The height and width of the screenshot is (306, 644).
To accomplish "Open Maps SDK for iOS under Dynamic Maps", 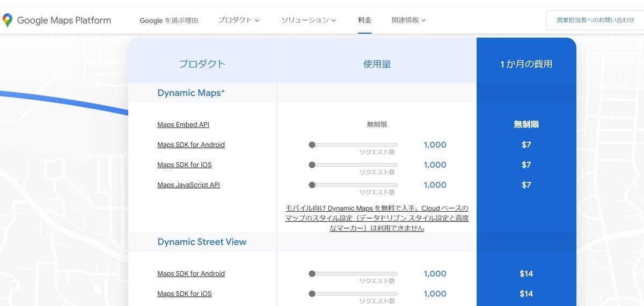I will tap(185, 165).
